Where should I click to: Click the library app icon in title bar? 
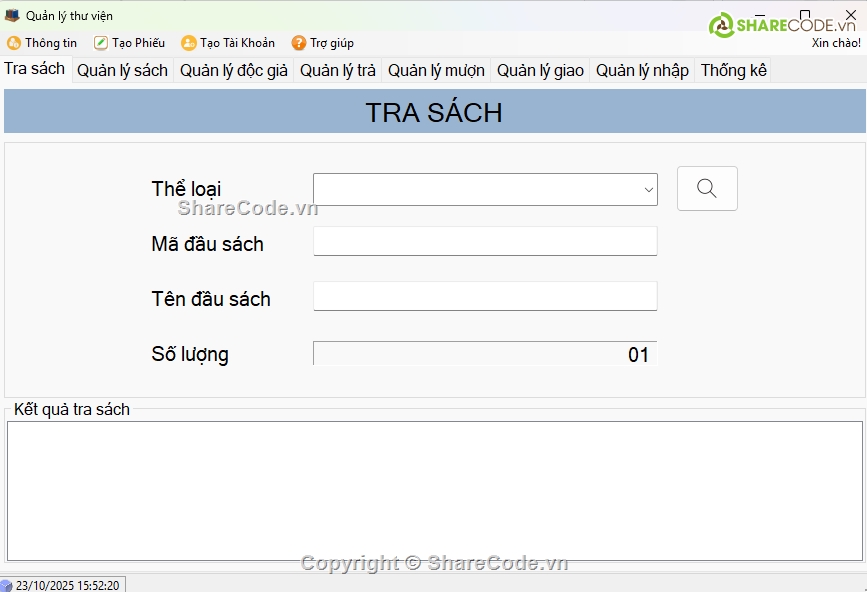(x=12, y=15)
